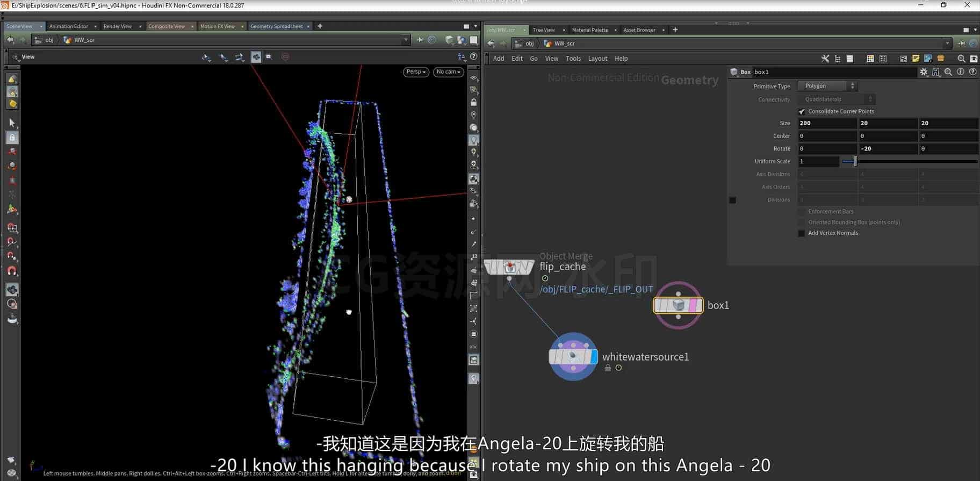Add a new pane tab after Asset Browser
980x481 pixels.
(x=675, y=30)
